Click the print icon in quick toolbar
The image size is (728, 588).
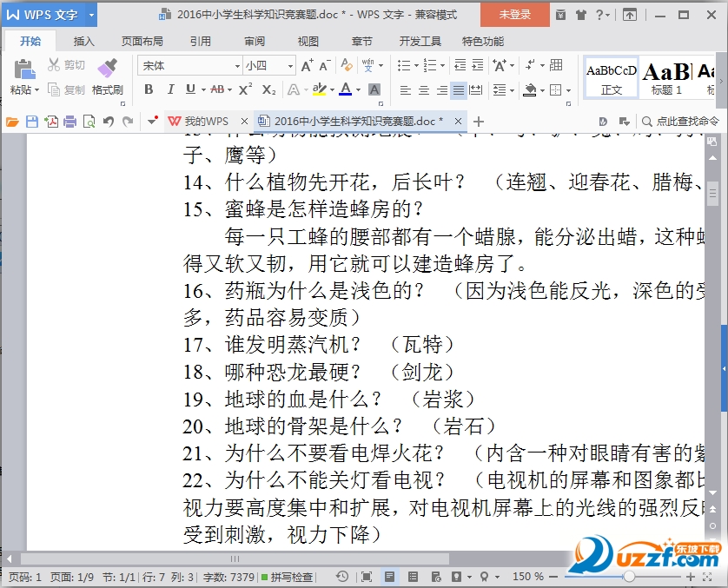70,122
